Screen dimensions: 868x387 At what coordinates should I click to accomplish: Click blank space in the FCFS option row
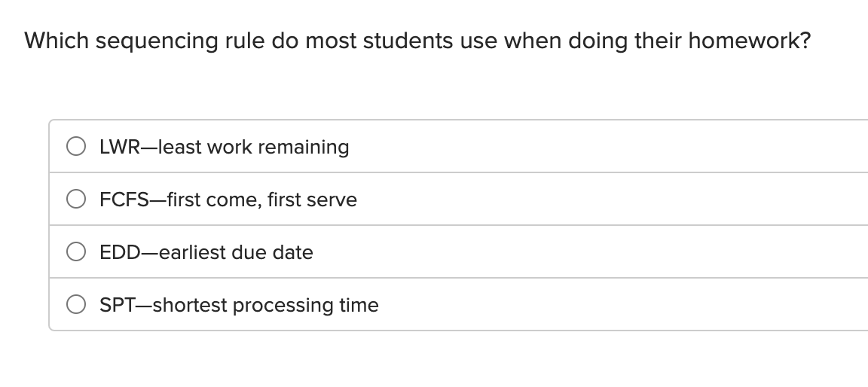[603, 200]
